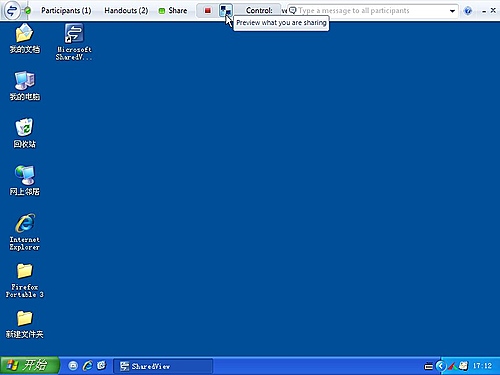Stop sharing with the red square button

pos(208,11)
